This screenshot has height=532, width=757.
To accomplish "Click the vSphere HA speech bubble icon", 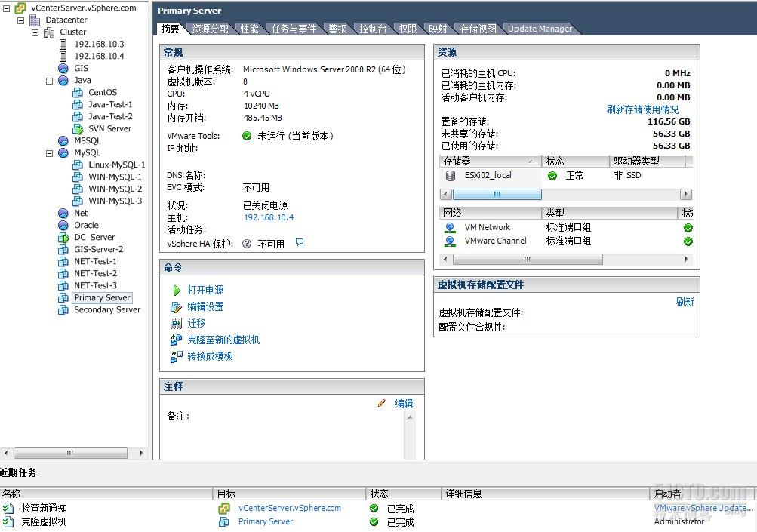I will (300, 242).
